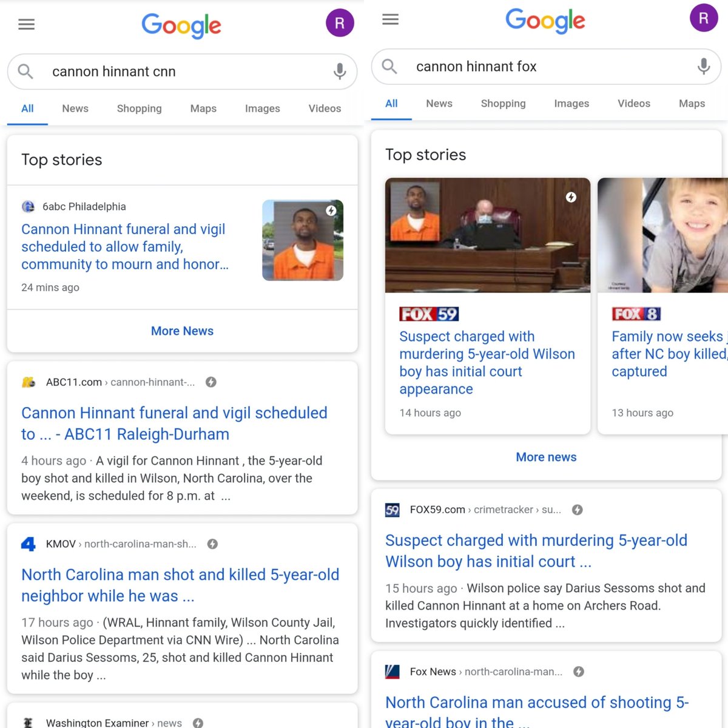Click magnifier icon beside 'cannon hinnant cnn'
The height and width of the screenshot is (728, 728).
point(25,72)
